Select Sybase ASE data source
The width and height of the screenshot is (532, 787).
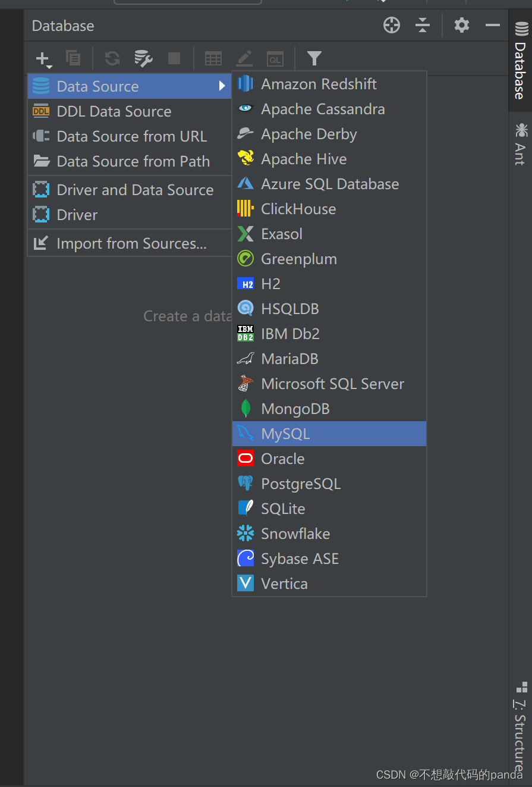[x=329, y=559]
